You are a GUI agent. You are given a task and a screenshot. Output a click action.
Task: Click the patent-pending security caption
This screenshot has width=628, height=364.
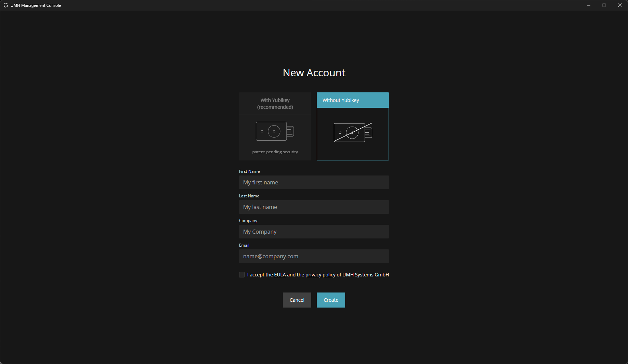coord(275,152)
